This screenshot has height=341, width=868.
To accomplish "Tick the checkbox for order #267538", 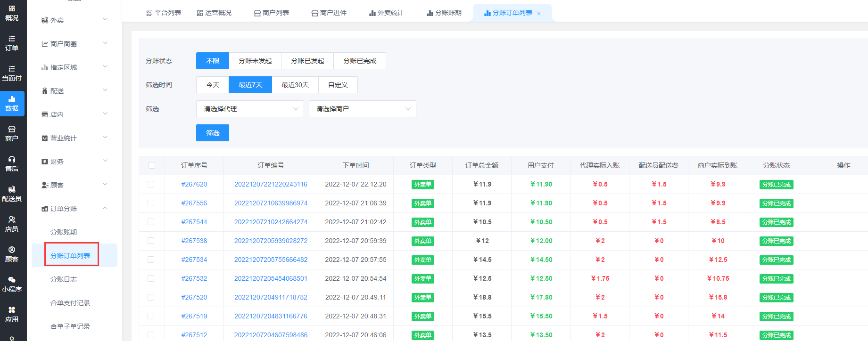I will tap(151, 241).
